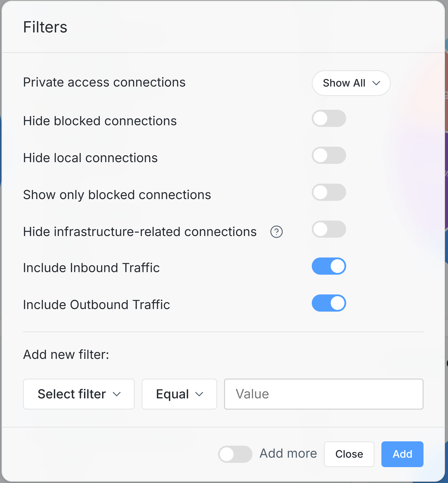The height and width of the screenshot is (483, 448).
Task: Click the chevron arrow next to Show All
Action: point(376,83)
